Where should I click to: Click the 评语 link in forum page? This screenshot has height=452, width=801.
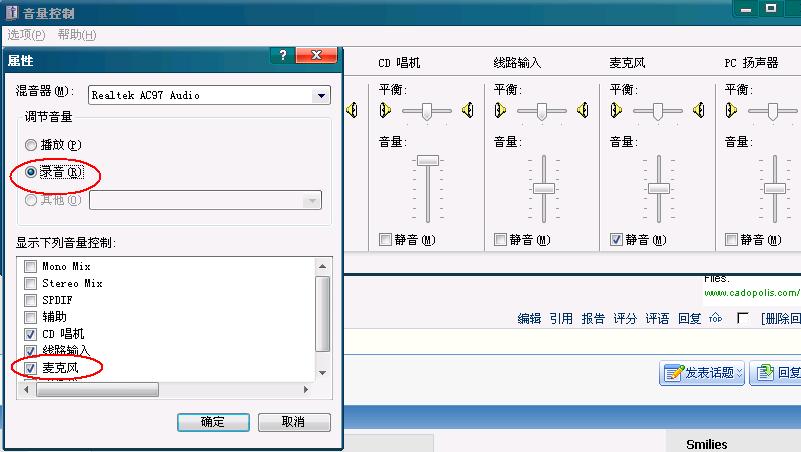click(657, 319)
